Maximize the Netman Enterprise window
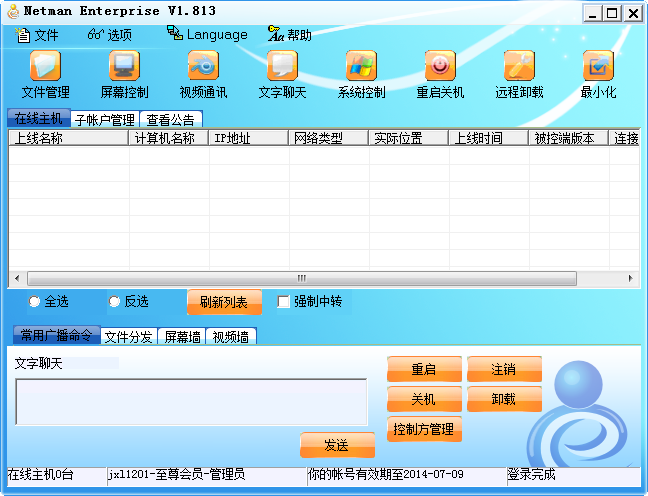 [612, 13]
